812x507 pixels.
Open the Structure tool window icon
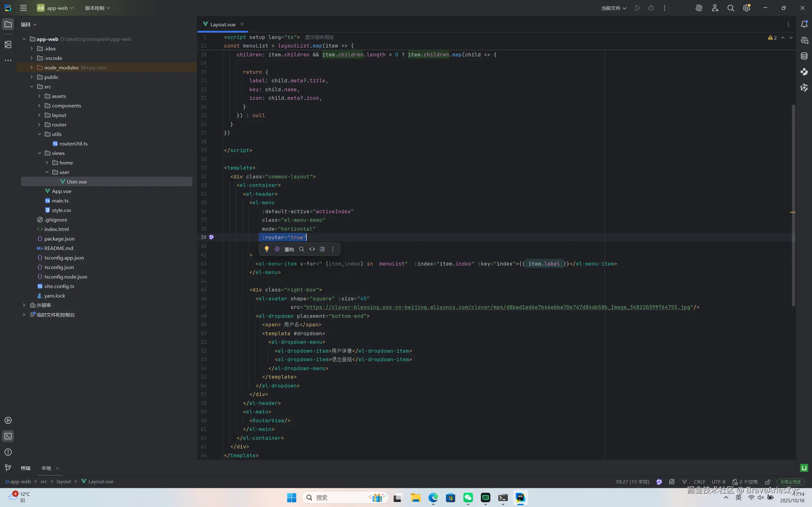pyautogui.click(x=8, y=44)
